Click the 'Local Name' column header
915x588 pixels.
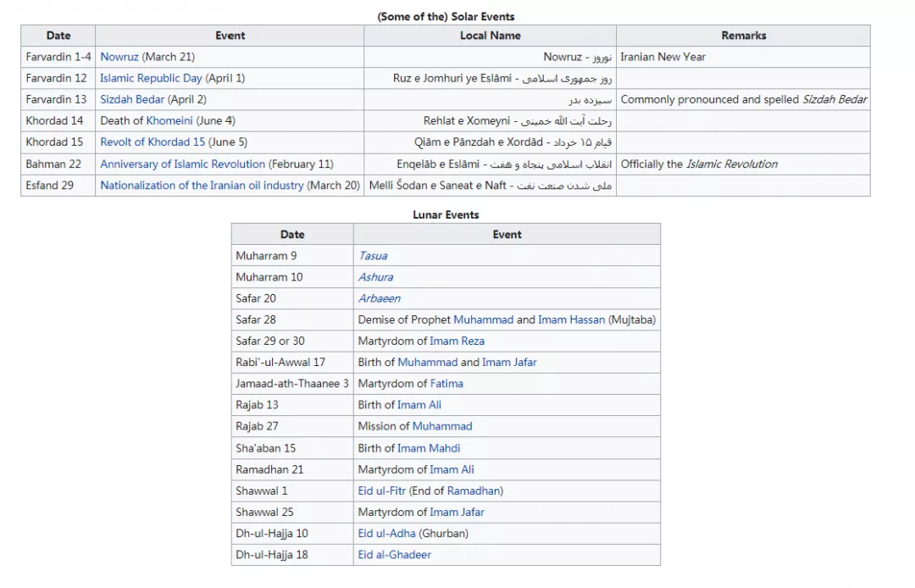point(491,36)
